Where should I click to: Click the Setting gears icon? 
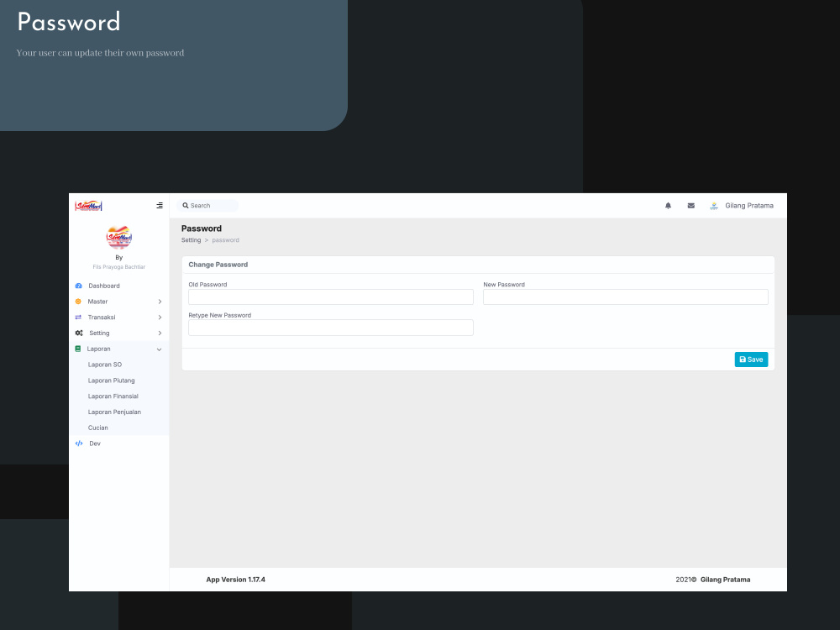click(79, 333)
